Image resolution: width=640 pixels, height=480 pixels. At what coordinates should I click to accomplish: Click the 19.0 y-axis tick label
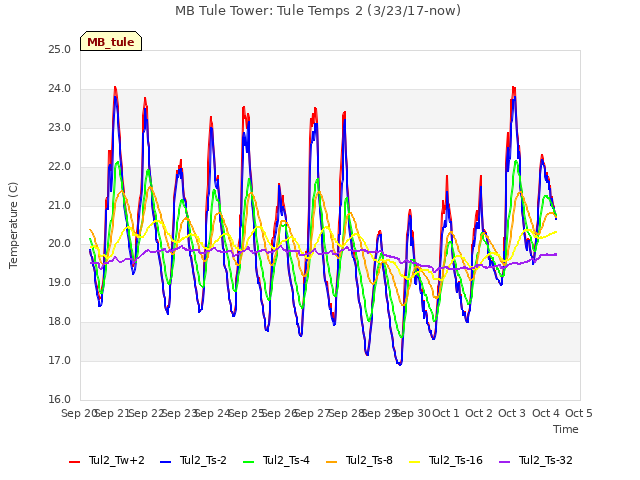pyautogui.click(x=60, y=282)
